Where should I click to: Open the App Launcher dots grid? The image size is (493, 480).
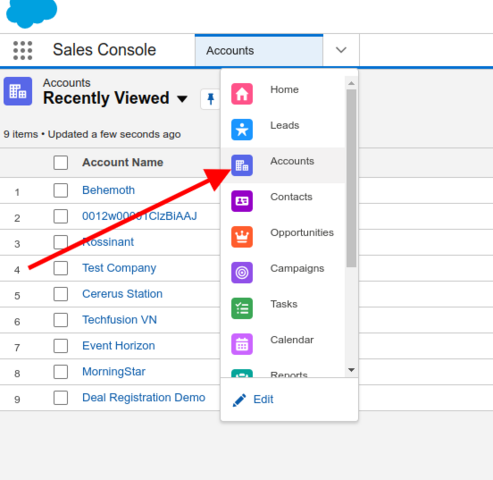click(x=23, y=51)
